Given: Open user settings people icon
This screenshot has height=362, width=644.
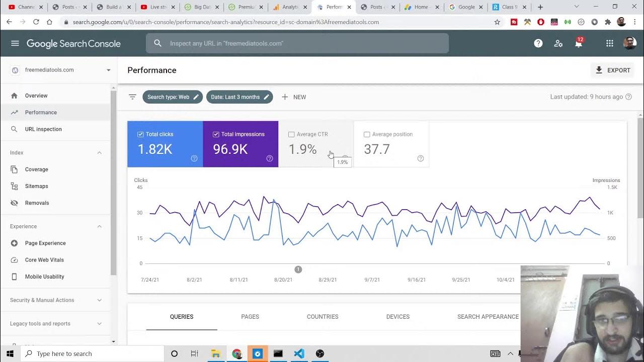Looking at the screenshot, I should (x=558, y=43).
